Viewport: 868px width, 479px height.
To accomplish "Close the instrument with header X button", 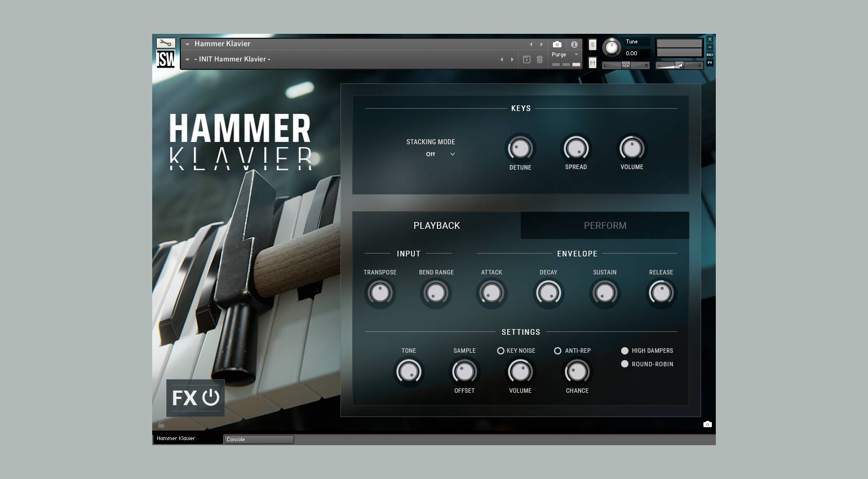I will [710, 39].
